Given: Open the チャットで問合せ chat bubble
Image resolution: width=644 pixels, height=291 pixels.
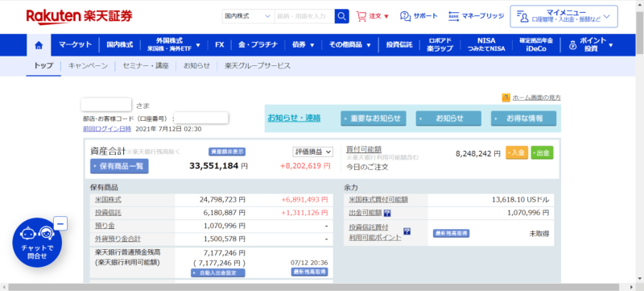Looking at the screenshot, I should (x=37, y=243).
